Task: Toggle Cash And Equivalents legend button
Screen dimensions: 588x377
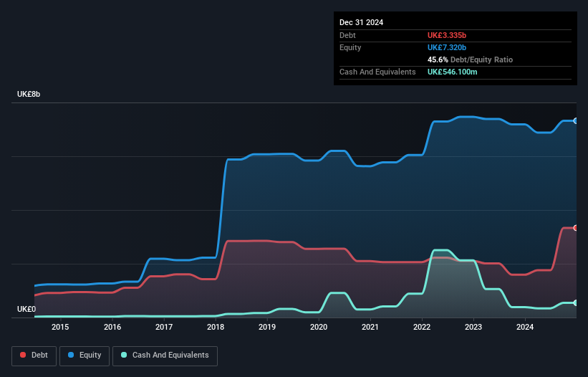Action: [x=165, y=355]
